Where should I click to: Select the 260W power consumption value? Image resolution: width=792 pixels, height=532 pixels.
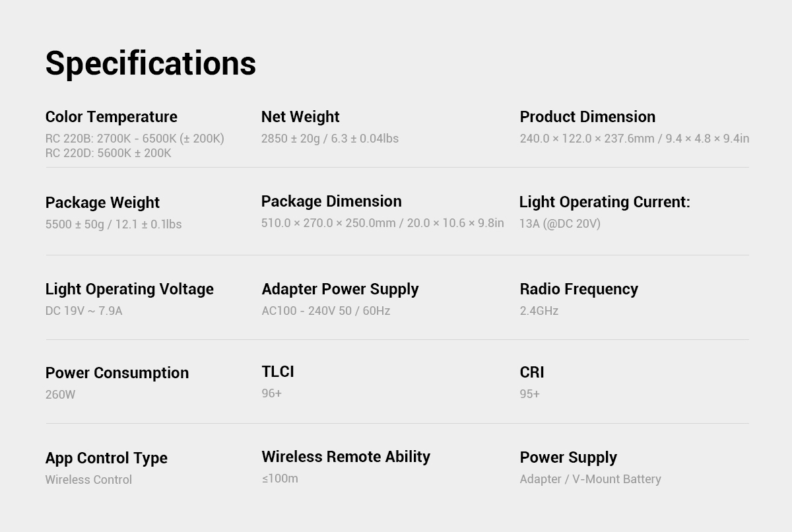[60, 395]
